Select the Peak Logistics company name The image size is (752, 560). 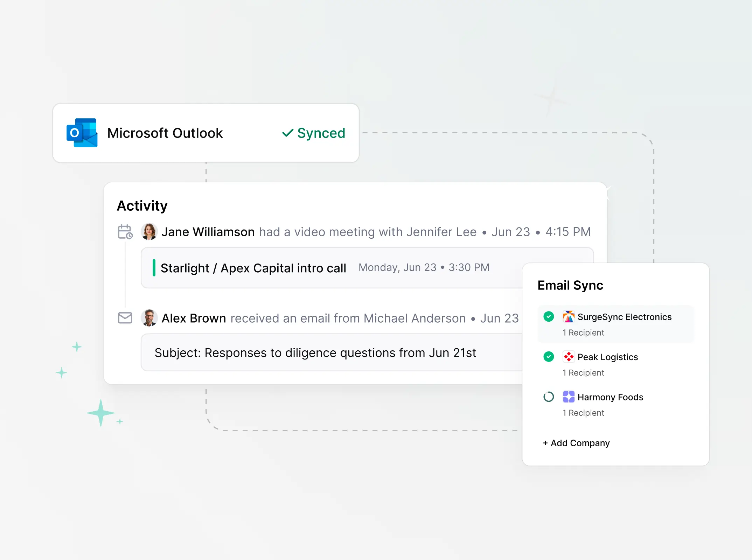tap(608, 357)
